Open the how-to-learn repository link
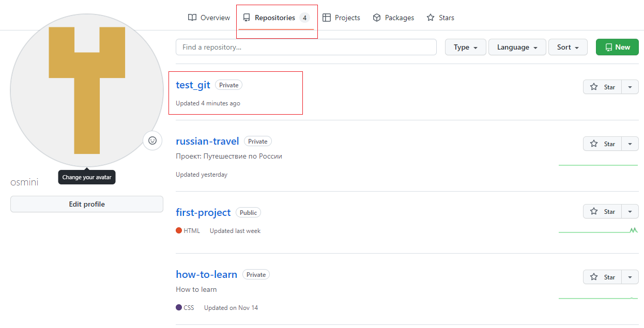 [x=206, y=274]
